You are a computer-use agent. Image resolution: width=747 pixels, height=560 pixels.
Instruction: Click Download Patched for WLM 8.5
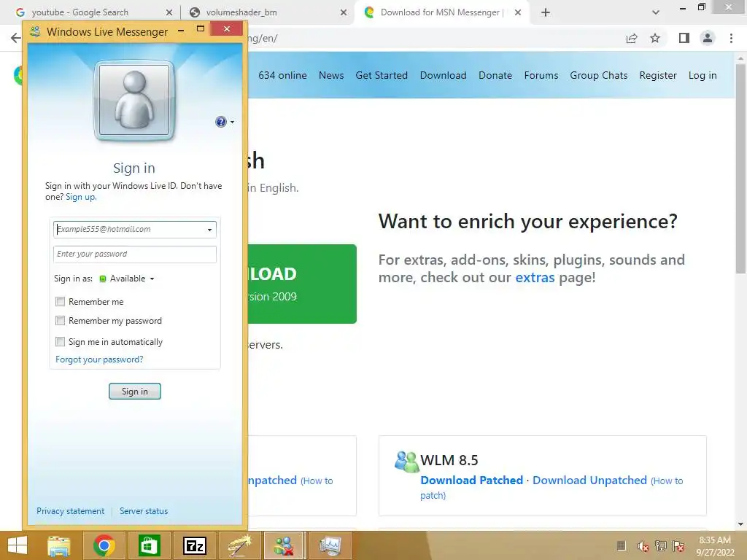click(472, 480)
